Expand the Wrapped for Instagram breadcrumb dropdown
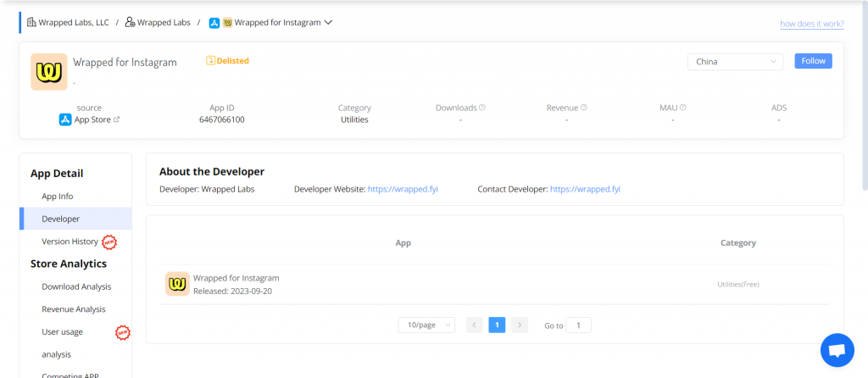Image resolution: width=868 pixels, height=378 pixels. (328, 23)
